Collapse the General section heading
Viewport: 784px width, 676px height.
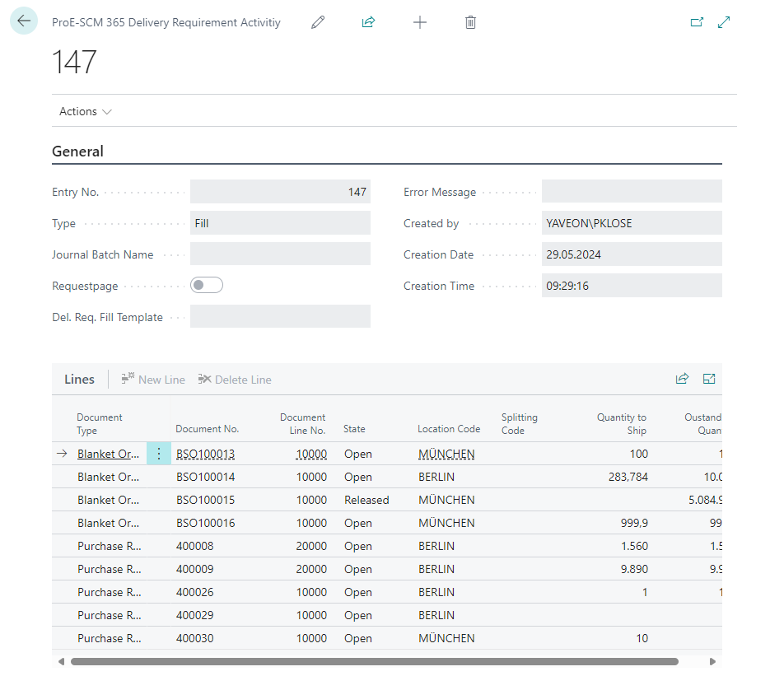click(77, 151)
